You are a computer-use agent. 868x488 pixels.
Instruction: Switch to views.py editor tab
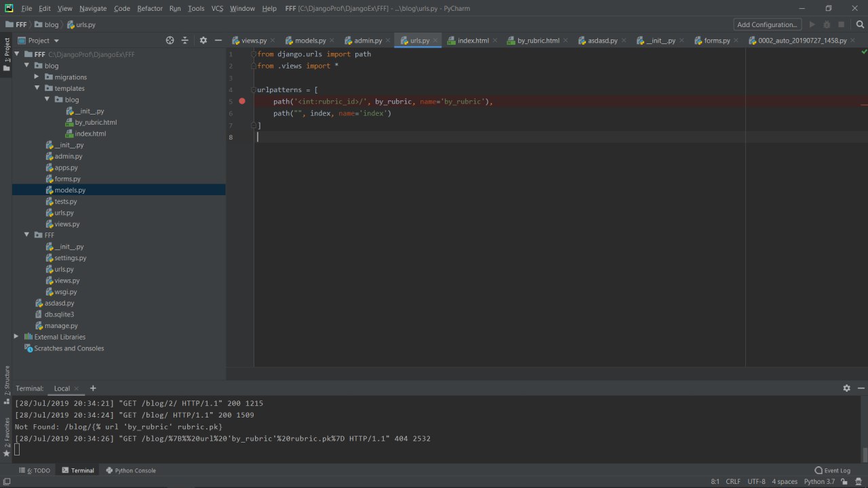click(254, 41)
